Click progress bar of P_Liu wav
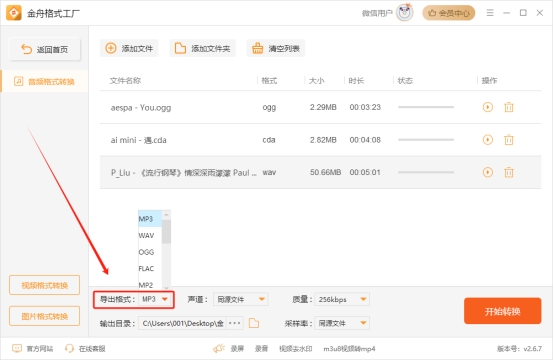Image resolution: width=554 pixels, height=360 pixels. click(x=426, y=172)
